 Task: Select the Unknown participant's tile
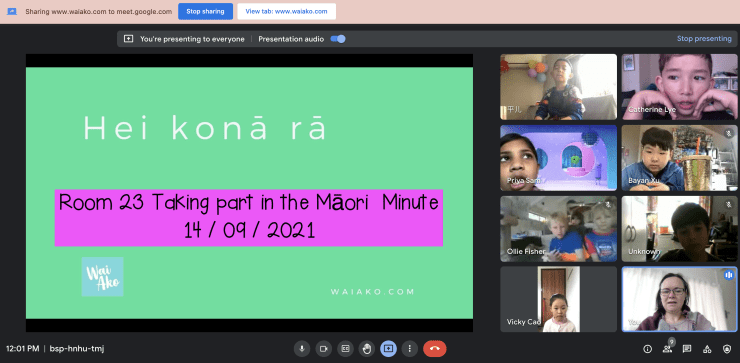(x=679, y=228)
